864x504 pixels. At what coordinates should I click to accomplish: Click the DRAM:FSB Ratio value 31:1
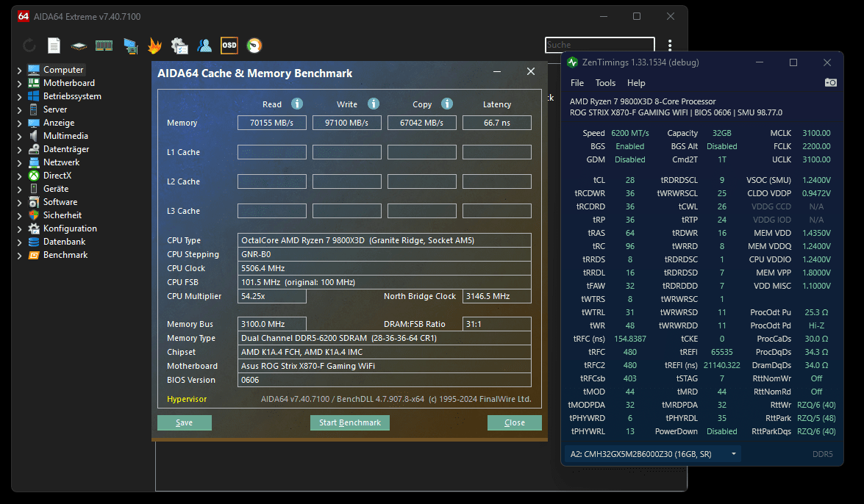(x=497, y=324)
